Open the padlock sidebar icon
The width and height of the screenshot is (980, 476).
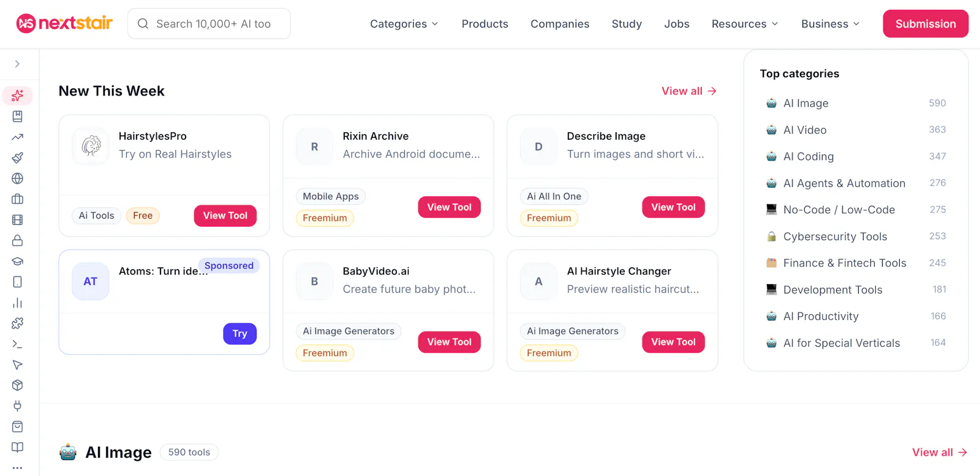[x=18, y=240]
